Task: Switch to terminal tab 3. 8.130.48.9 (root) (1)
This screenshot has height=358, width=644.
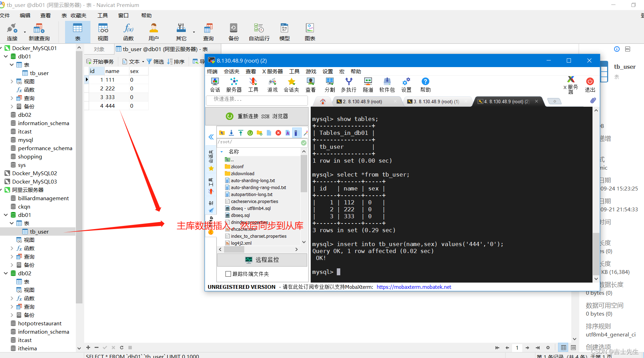Action: click(x=436, y=101)
